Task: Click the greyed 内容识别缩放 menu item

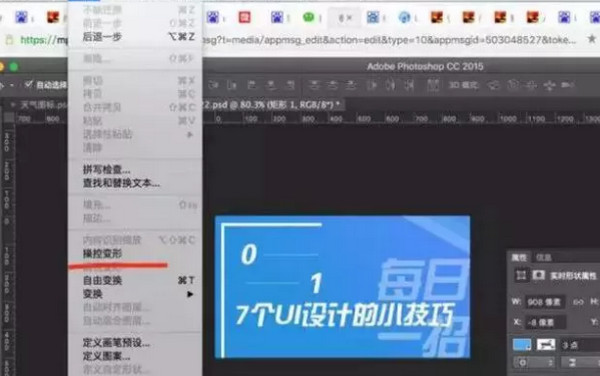Action: [135, 240]
